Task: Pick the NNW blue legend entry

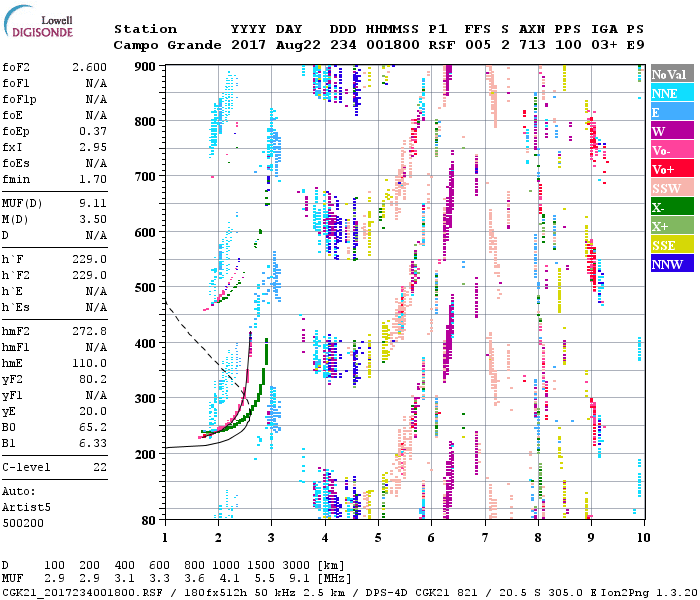Action: tap(669, 265)
